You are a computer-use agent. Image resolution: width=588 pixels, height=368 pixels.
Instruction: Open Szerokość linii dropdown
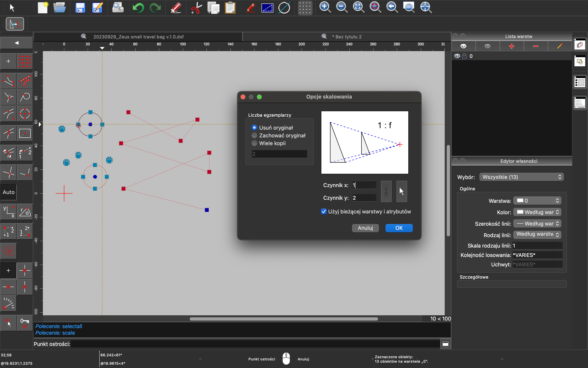537,223
